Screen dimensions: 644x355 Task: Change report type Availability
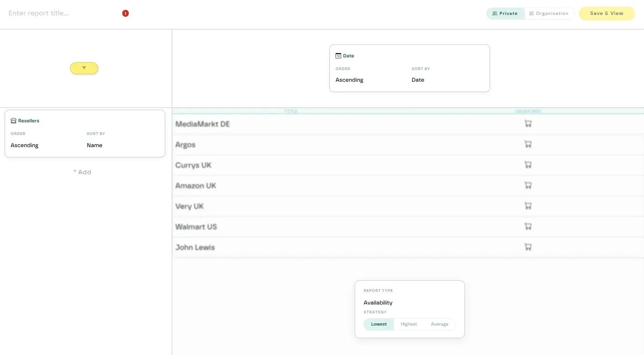coord(378,303)
